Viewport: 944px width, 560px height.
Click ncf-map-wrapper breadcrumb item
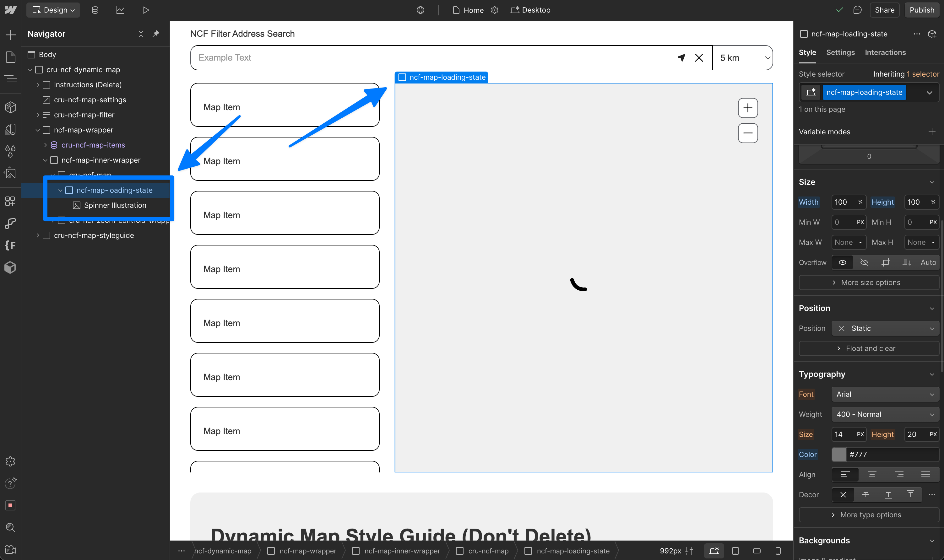click(301, 551)
